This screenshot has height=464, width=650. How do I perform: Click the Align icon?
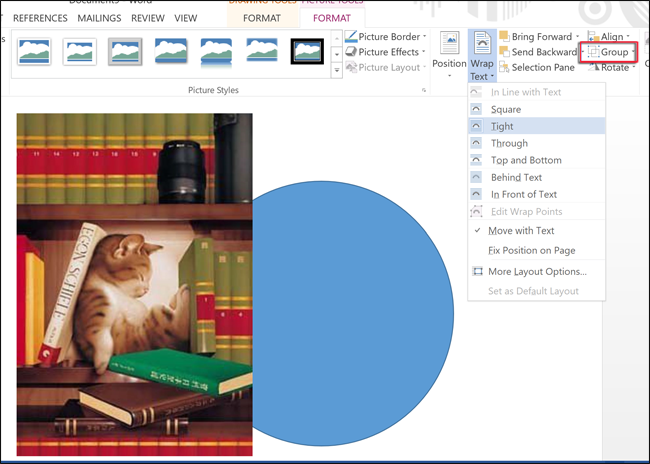[593, 36]
